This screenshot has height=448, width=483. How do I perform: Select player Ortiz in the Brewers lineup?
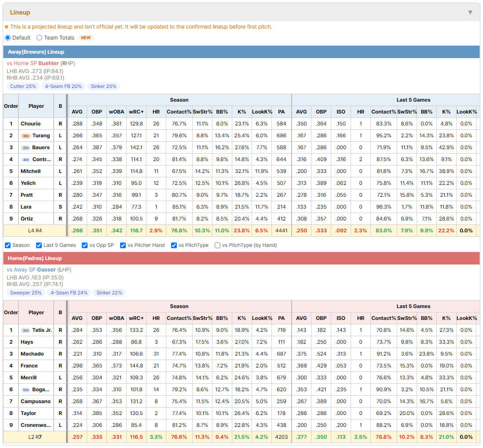point(27,219)
